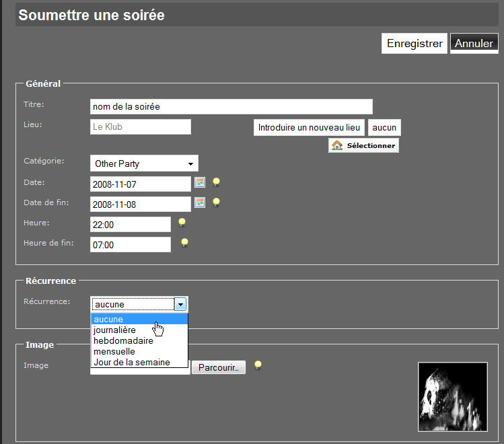Click the lightbulb hint next to Heure
504x444 pixels.
click(x=182, y=223)
